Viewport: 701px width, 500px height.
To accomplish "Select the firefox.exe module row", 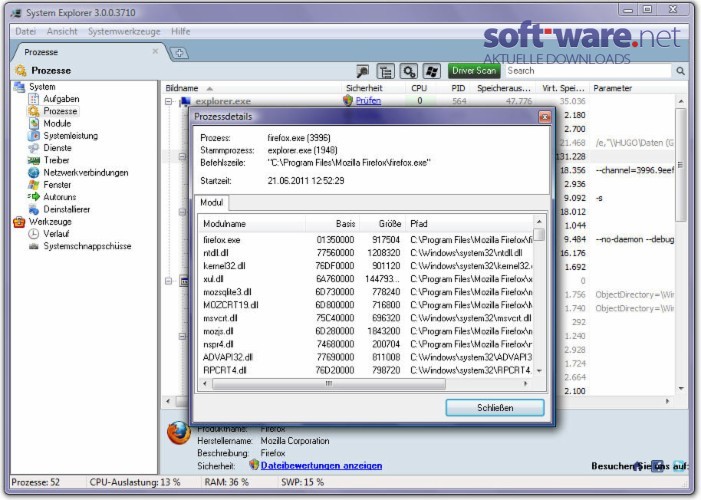I will [367, 240].
